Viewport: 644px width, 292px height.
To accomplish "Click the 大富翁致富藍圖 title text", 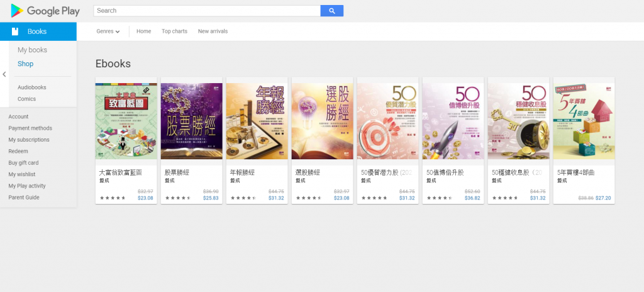I will click(120, 172).
